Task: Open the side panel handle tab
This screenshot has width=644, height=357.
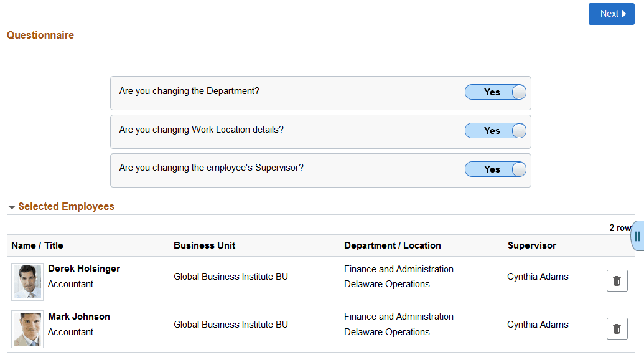Action: click(637, 236)
